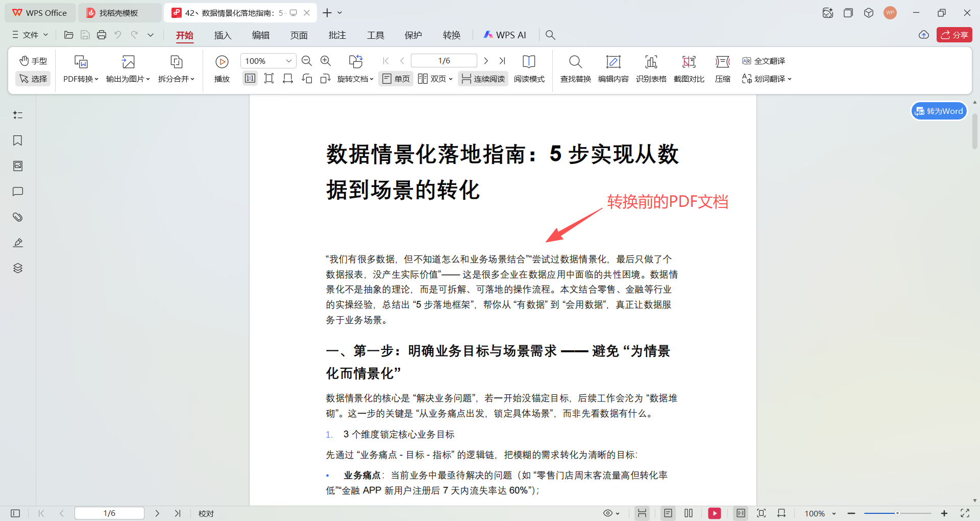This screenshot has width=980, height=521.
Task: Launch 全文翻译 full-text translation
Action: tap(764, 60)
